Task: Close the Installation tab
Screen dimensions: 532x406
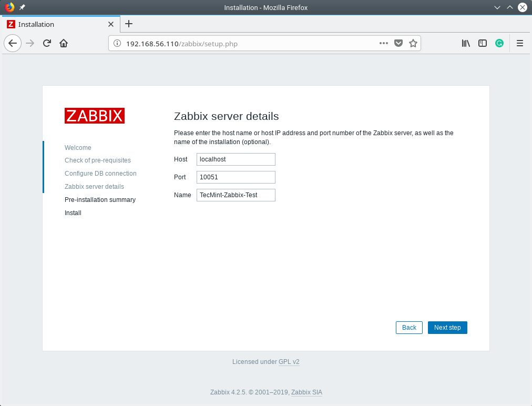Action: coord(110,24)
